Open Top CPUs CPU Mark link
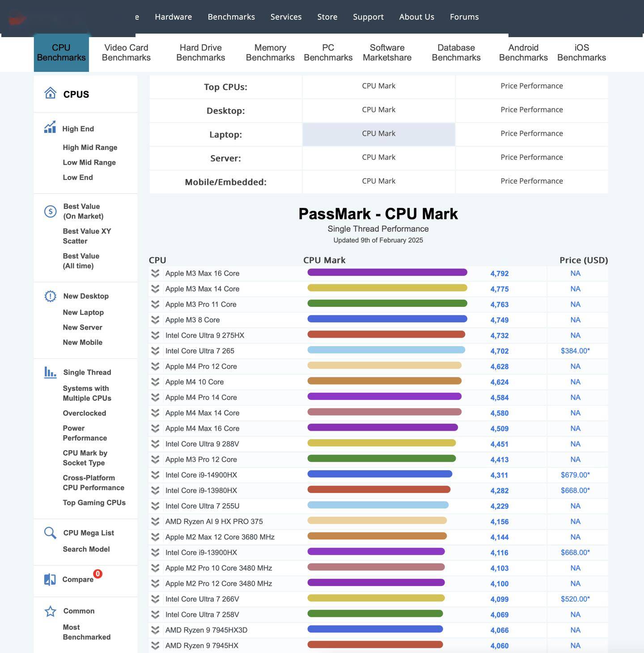 point(379,86)
